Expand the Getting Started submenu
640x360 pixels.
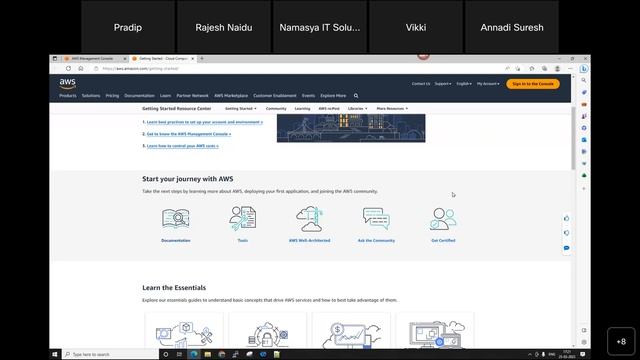click(241, 109)
